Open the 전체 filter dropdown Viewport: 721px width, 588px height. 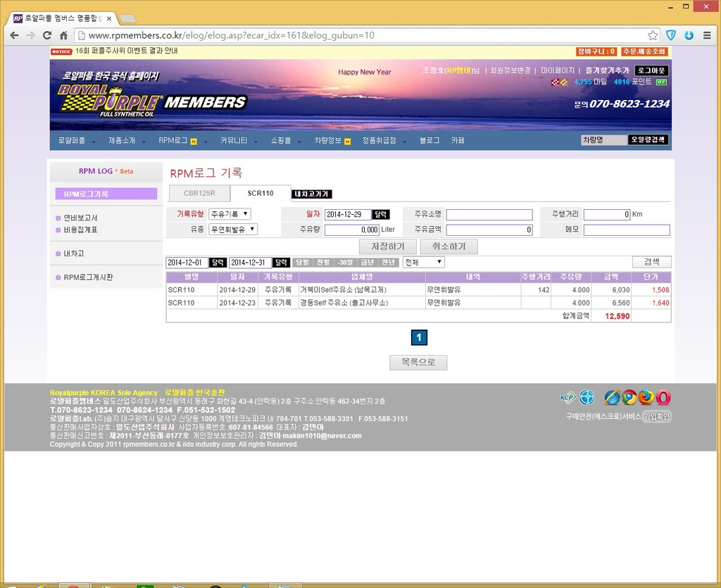click(x=423, y=262)
